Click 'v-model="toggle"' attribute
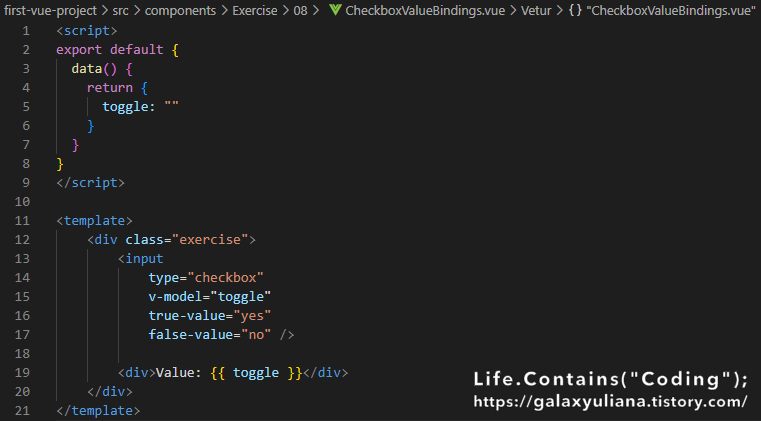The image size is (761, 421). tap(210, 296)
